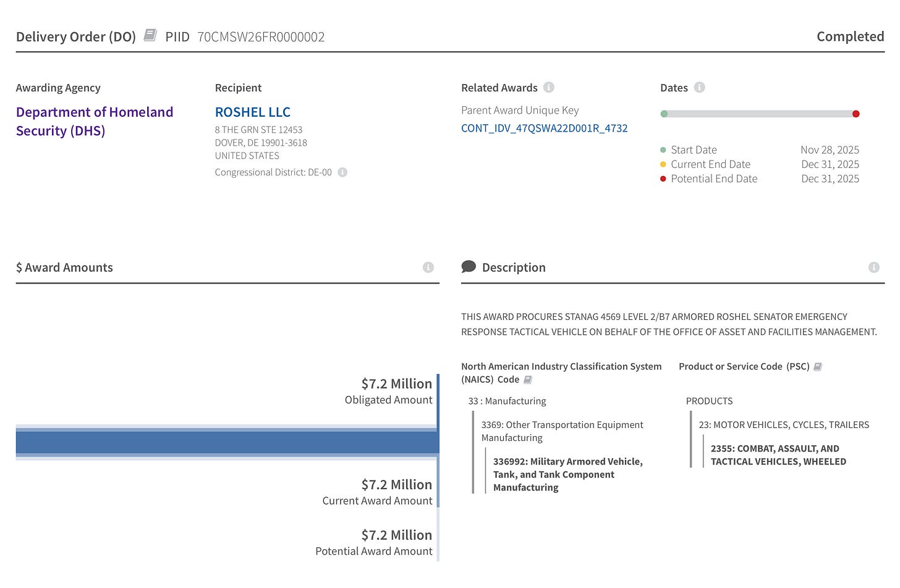Click address line DOVER, DE 19901-3618

click(x=261, y=143)
